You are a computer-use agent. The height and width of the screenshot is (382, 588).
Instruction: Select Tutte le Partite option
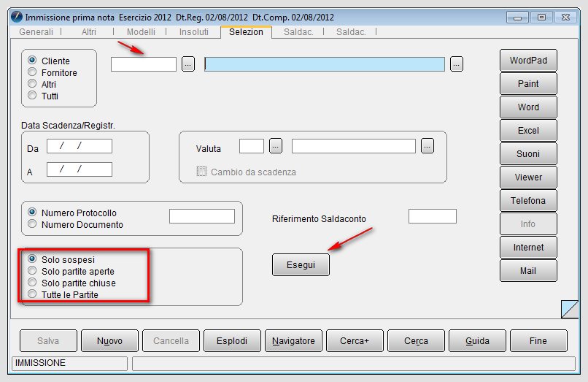[x=32, y=294]
